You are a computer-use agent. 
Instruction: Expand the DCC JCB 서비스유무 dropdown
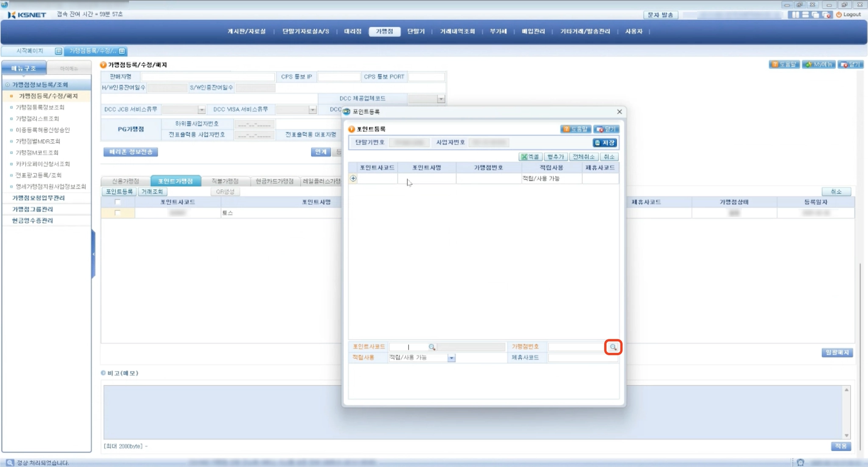tap(201, 110)
